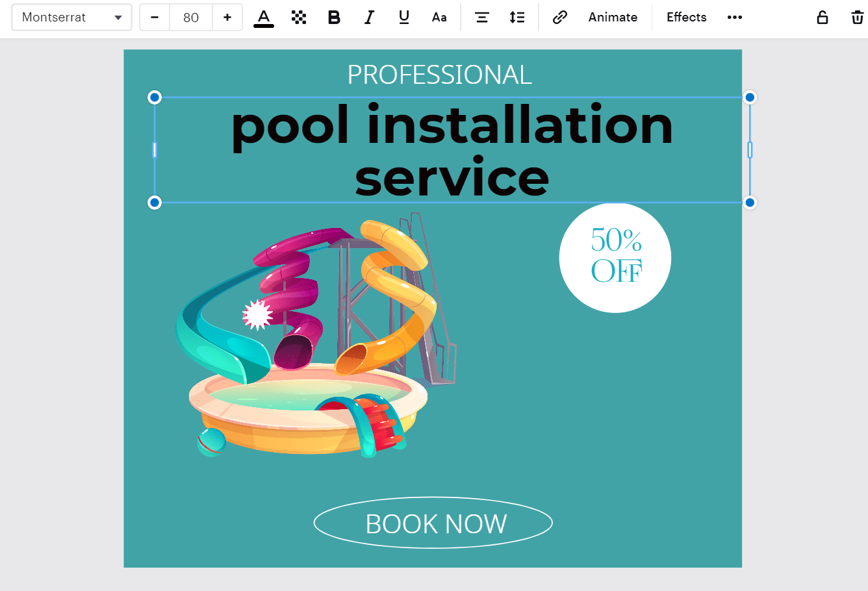868x591 pixels.
Task: Open the Montserrat font family dropdown
Action: click(x=71, y=18)
